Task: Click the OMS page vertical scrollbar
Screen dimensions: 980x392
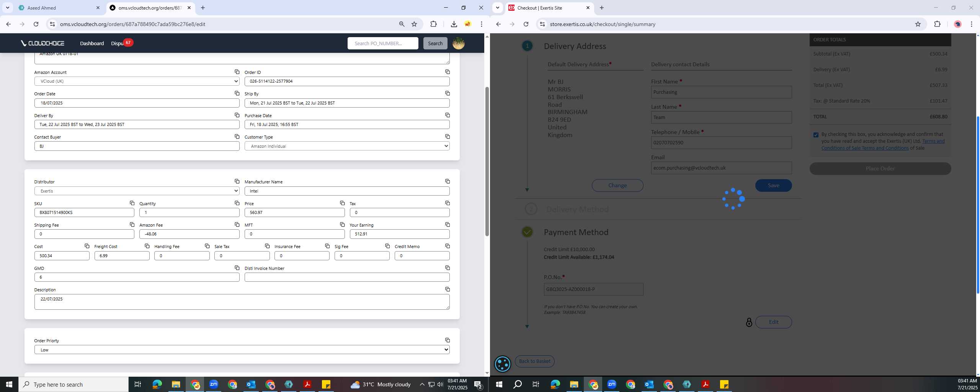Action: (x=487, y=161)
